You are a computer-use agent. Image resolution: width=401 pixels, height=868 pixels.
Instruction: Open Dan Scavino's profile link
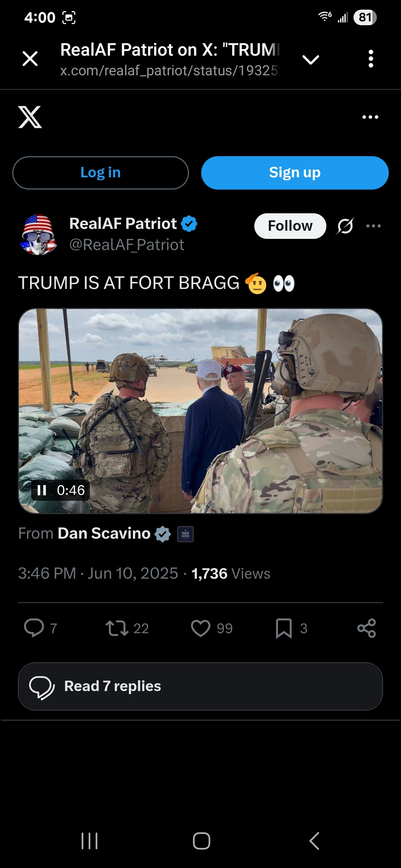tap(104, 533)
